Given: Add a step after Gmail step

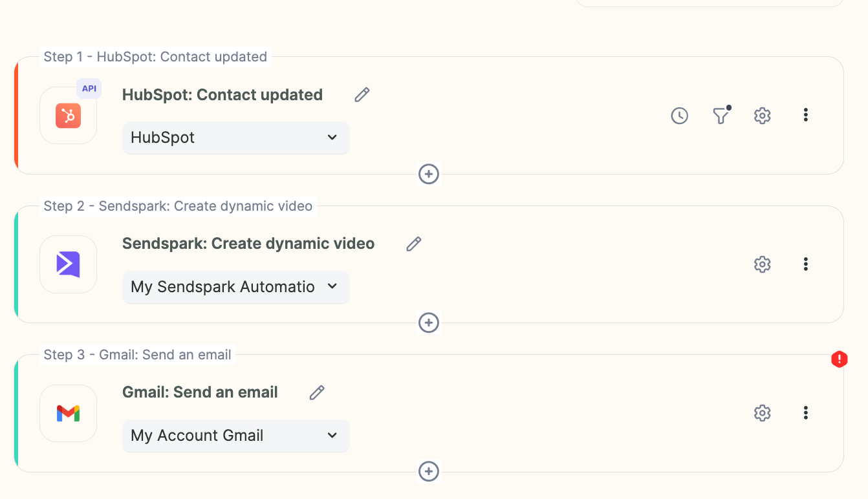Looking at the screenshot, I should [x=429, y=471].
